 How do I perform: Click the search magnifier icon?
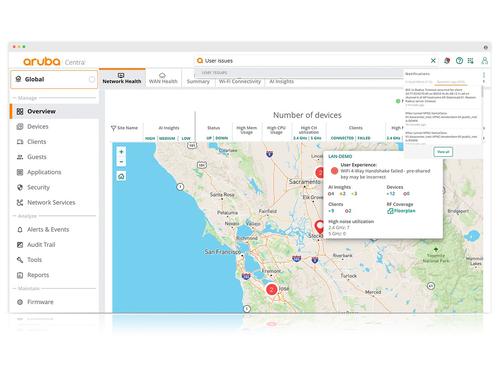pyautogui.click(x=200, y=61)
